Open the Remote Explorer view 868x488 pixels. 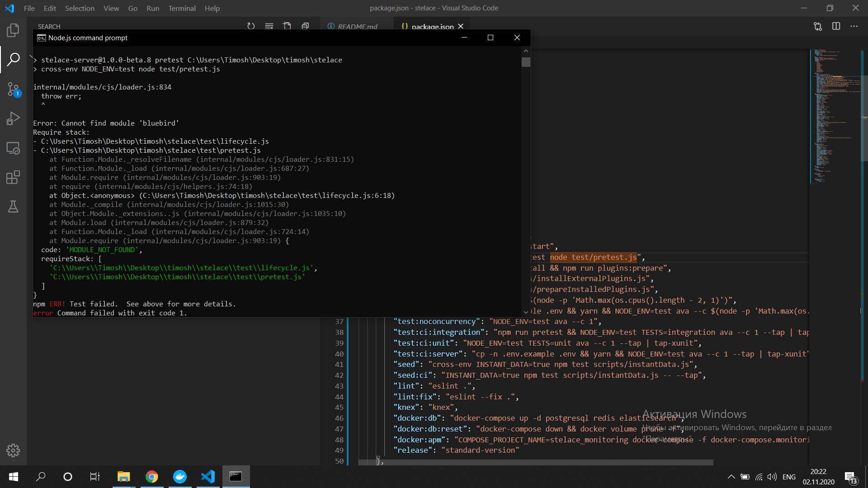tap(13, 148)
